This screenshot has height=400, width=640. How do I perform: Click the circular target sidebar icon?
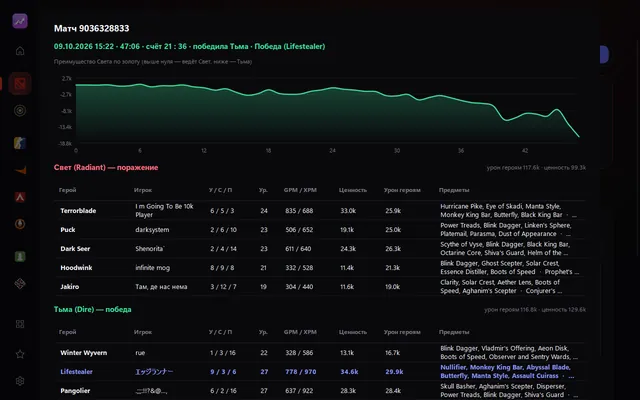point(20,111)
